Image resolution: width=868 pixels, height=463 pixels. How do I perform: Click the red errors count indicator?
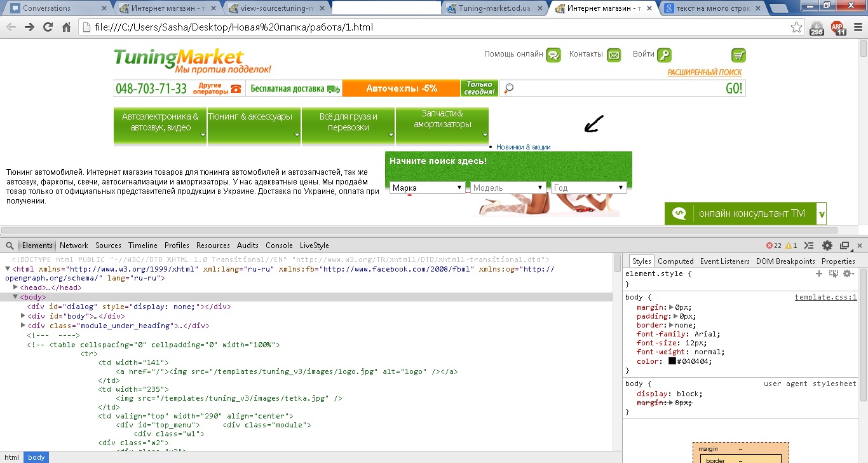[x=774, y=245]
